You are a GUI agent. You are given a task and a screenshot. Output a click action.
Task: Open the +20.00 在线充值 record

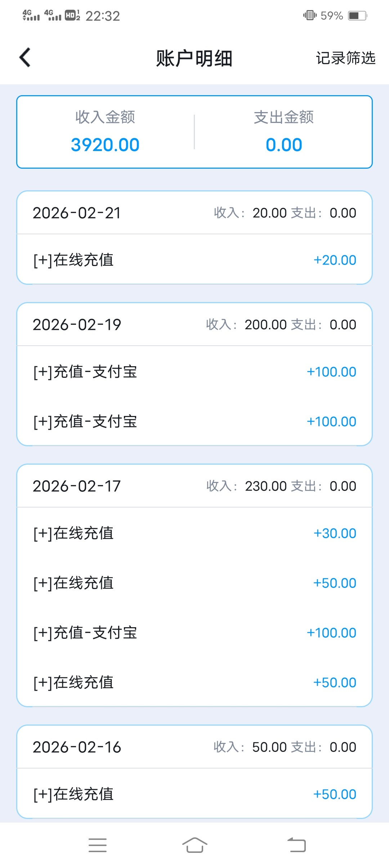tap(194, 260)
